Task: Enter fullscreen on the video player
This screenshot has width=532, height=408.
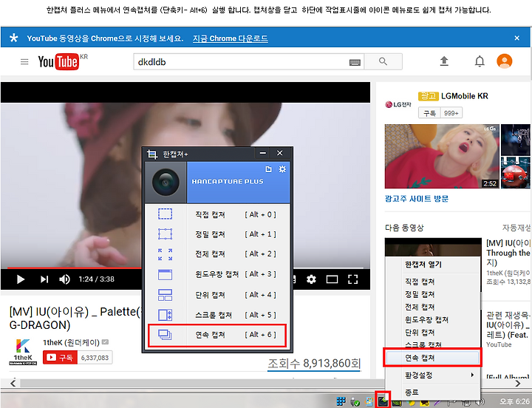Action: 353,279
